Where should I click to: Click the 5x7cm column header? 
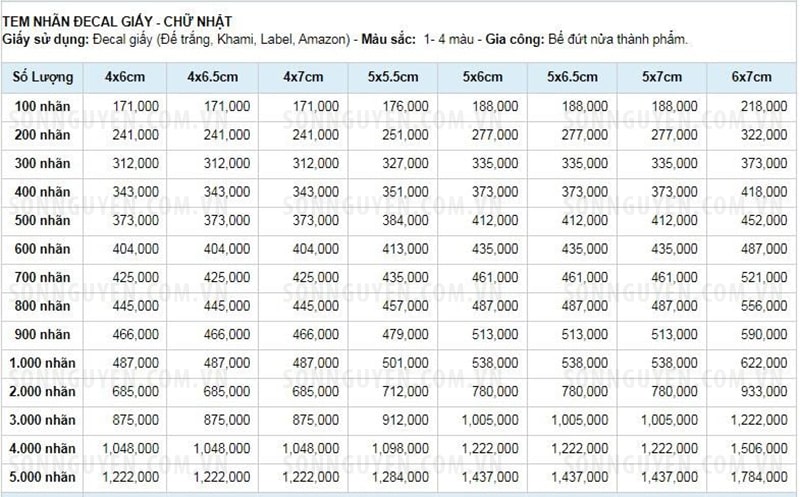click(x=662, y=77)
